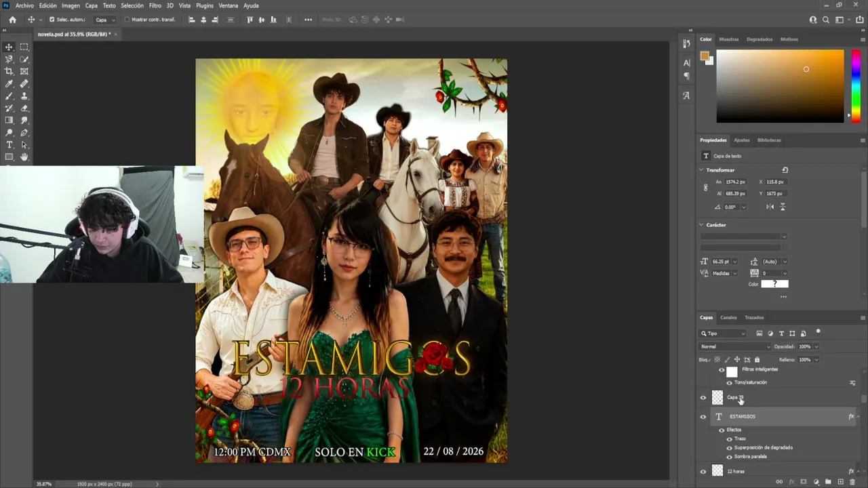Switch to the Canales tab
This screenshot has height=488, width=868.
click(x=728, y=317)
